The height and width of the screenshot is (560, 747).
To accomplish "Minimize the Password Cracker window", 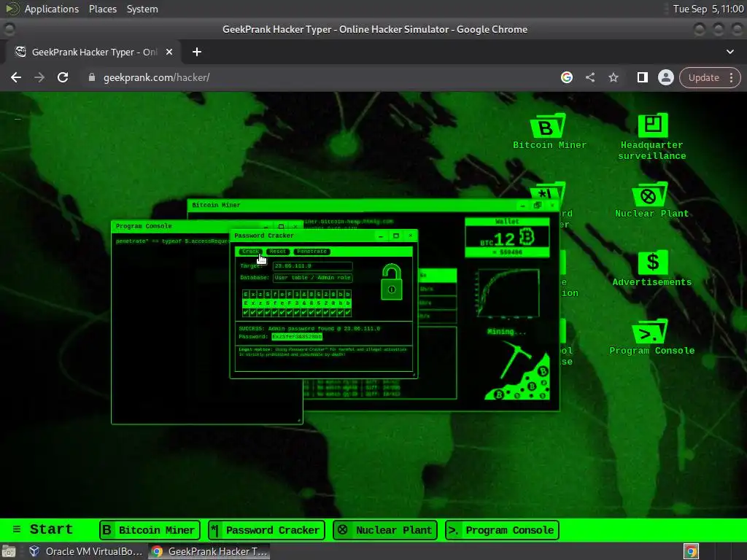I will pos(381,236).
